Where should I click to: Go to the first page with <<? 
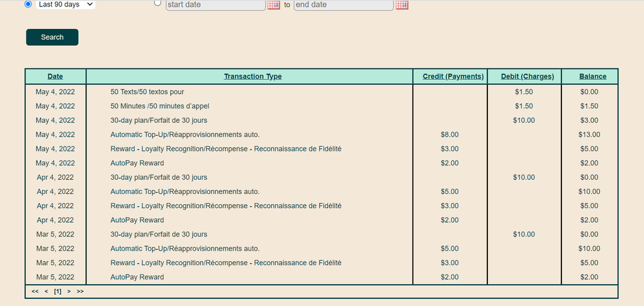(x=35, y=292)
